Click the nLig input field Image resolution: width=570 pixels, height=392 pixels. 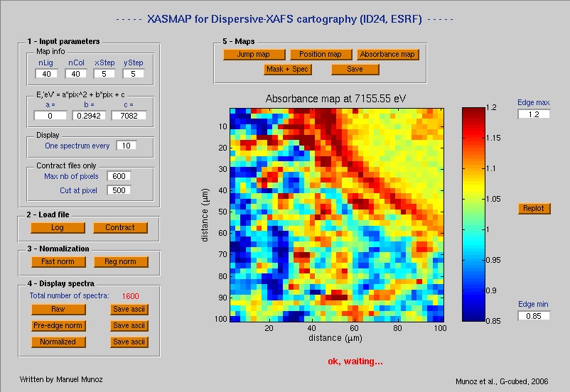point(45,74)
